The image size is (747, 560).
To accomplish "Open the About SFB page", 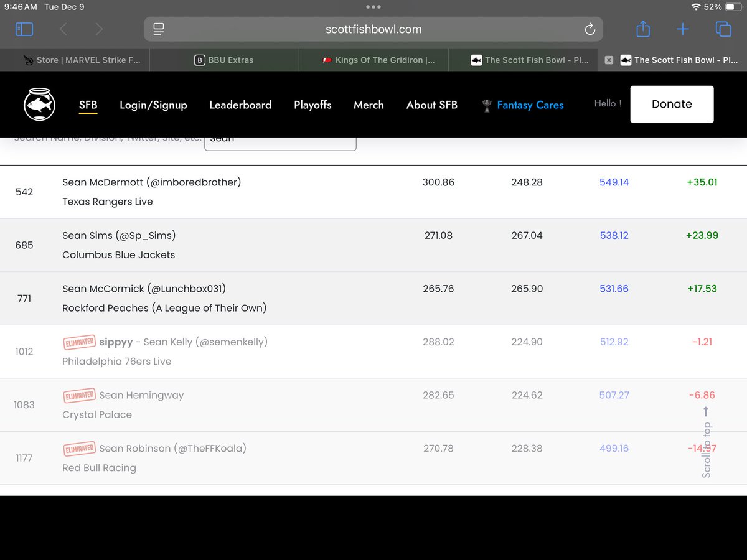I will click(432, 105).
